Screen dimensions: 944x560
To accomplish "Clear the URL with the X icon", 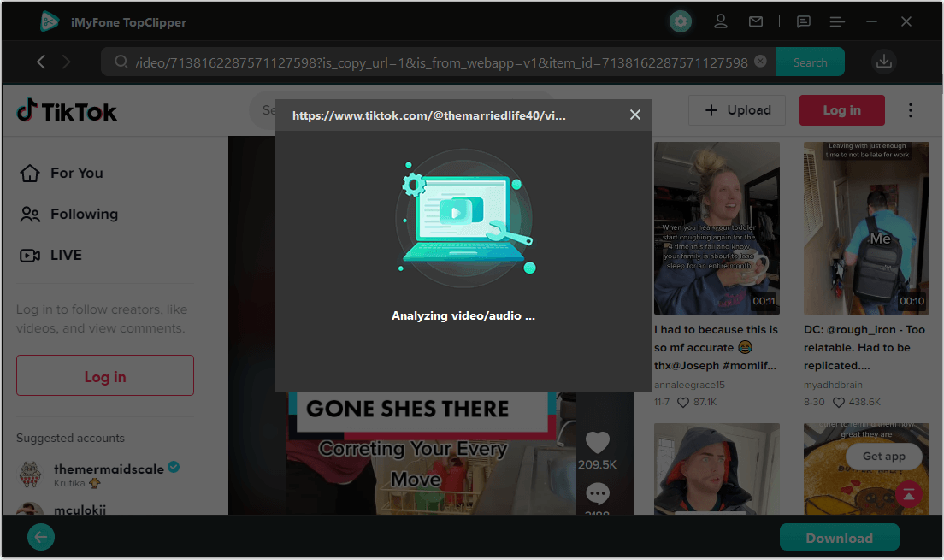I will (760, 62).
